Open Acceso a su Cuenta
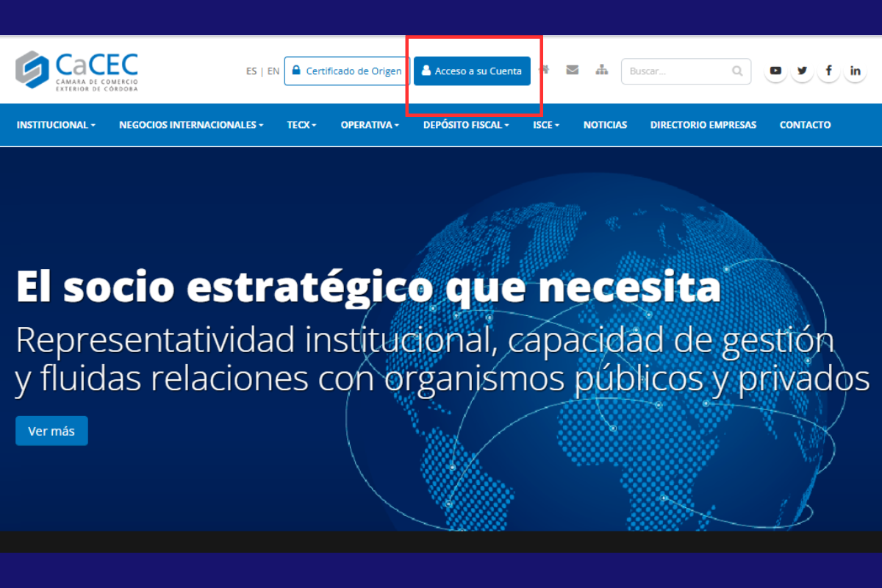 [472, 71]
